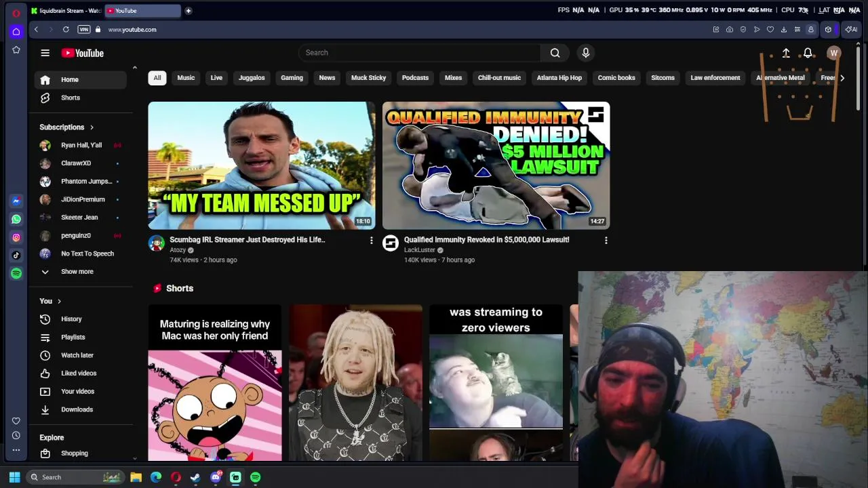The image size is (868, 488).
Task: Go to Shorts in sidebar
Action: click(x=81, y=98)
